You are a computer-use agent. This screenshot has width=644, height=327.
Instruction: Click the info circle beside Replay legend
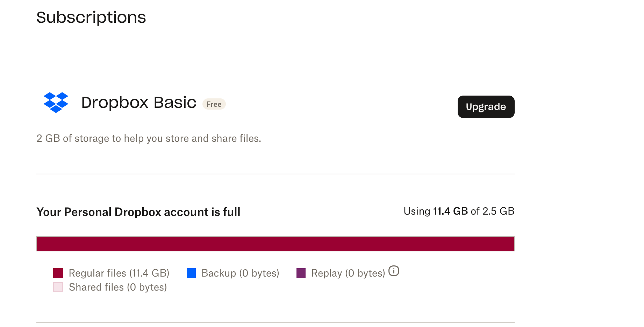394,271
